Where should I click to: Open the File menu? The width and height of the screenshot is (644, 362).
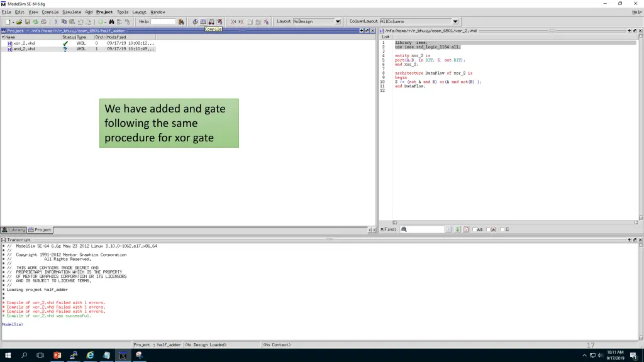click(x=6, y=13)
